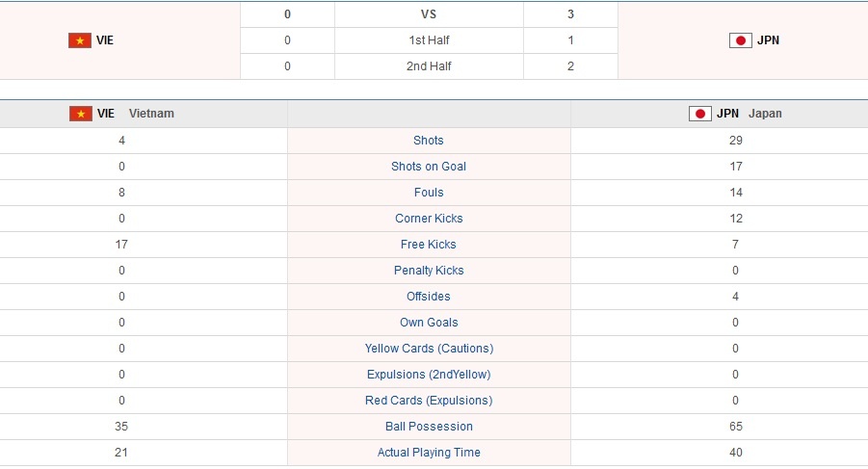The image size is (868, 469).
Task: Open the Shots on Goal link
Action: click(429, 167)
